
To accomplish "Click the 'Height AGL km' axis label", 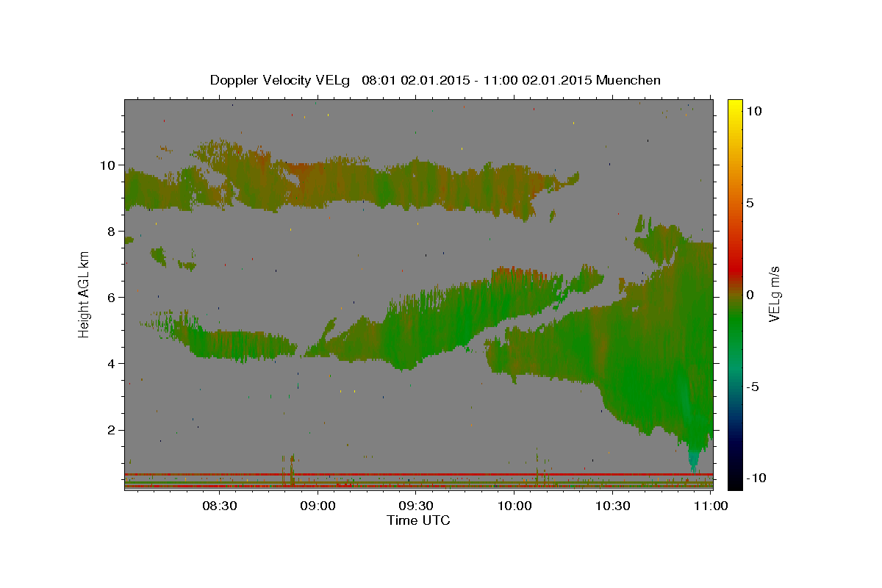I will coord(85,294).
